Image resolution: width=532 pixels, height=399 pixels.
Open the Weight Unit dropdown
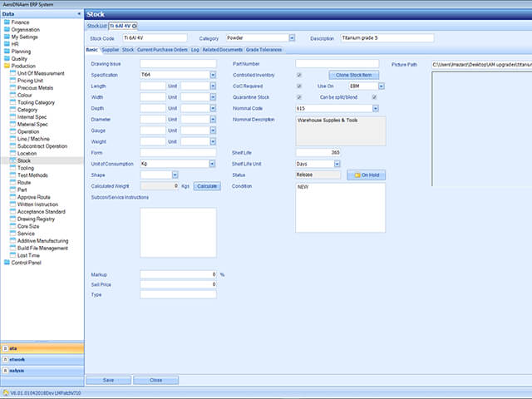[x=213, y=141]
